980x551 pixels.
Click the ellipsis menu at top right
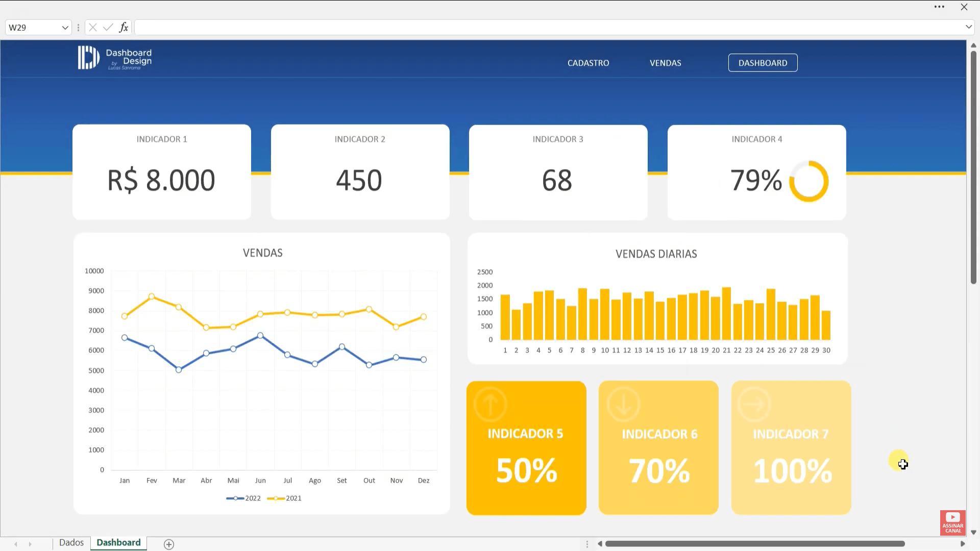(939, 7)
